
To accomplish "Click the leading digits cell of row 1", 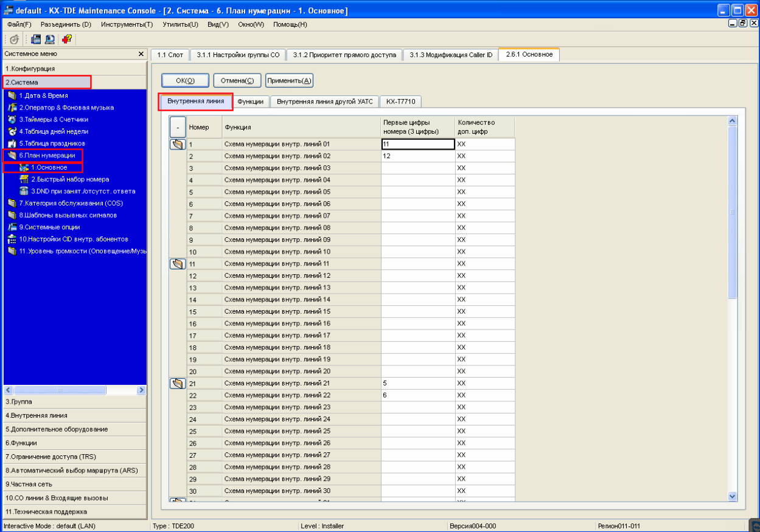I will click(x=418, y=144).
